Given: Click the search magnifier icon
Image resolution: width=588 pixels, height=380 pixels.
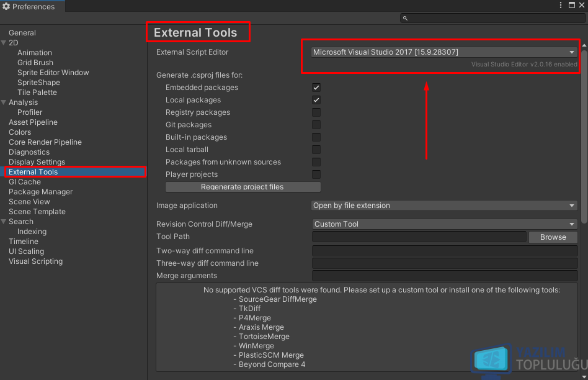Looking at the screenshot, I should coord(405,18).
